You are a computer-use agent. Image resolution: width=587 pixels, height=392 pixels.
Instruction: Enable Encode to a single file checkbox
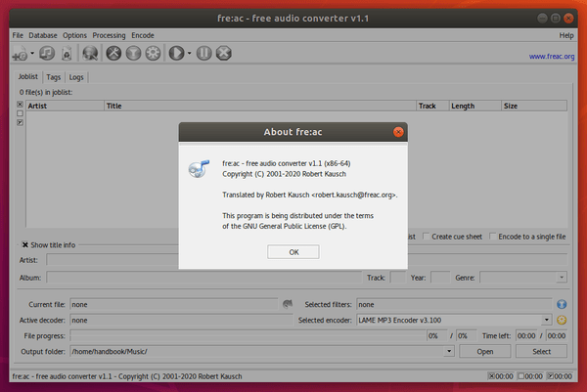(x=493, y=236)
